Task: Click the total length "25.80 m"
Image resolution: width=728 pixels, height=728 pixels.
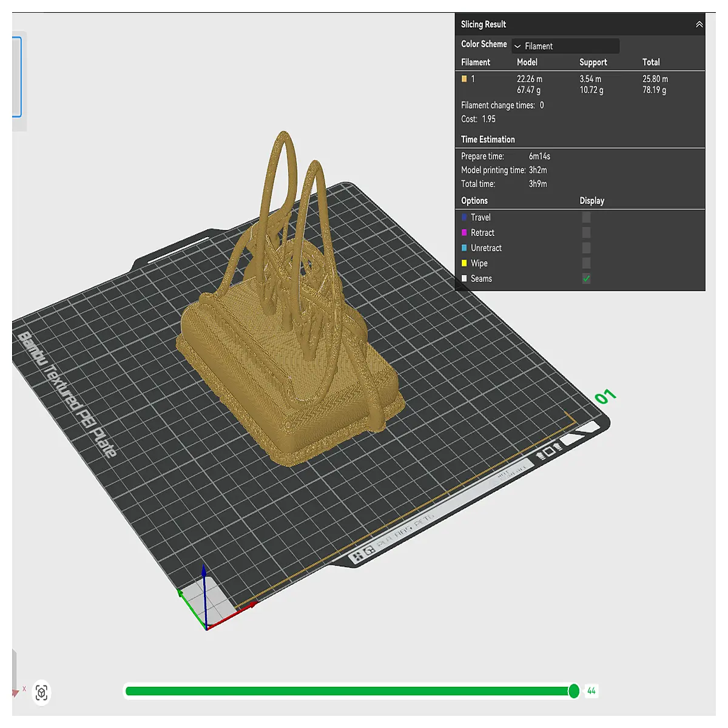Action: (x=655, y=79)
